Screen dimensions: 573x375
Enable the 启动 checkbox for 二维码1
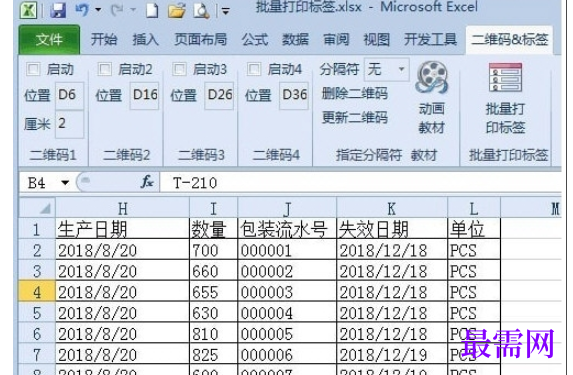click(33, 69)
